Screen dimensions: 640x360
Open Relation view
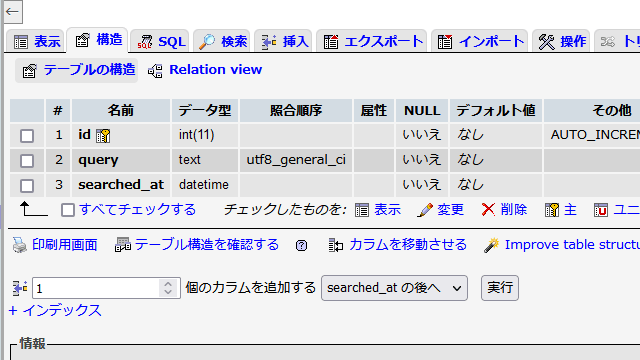pyautogui.click(x=216, y=70)
